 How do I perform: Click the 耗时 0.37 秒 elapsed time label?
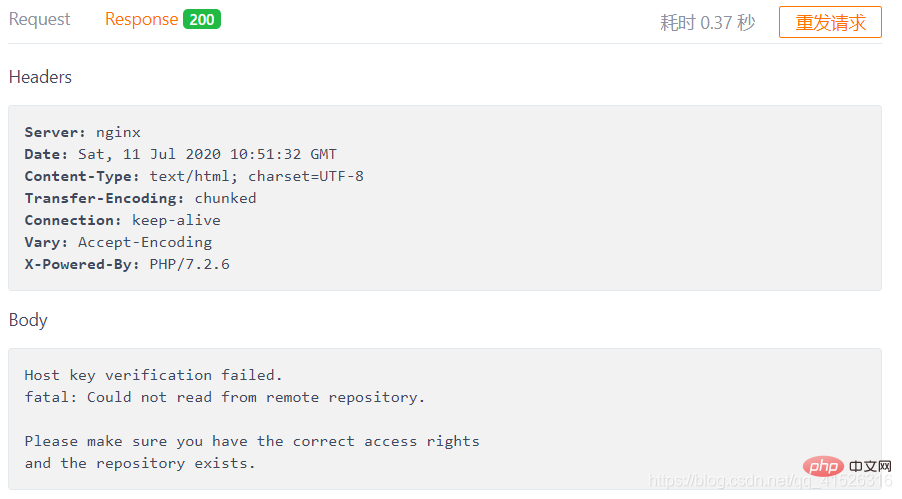(x=707, y=23)
